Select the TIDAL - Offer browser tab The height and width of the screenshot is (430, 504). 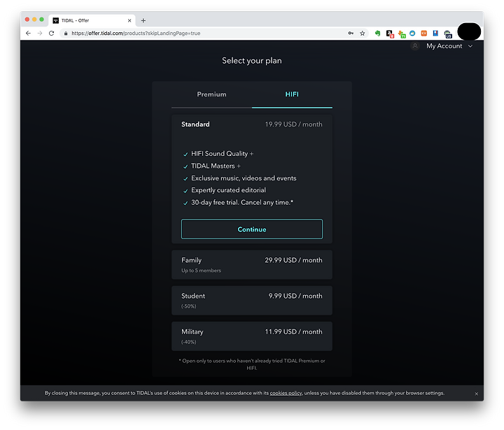(92, 20)
